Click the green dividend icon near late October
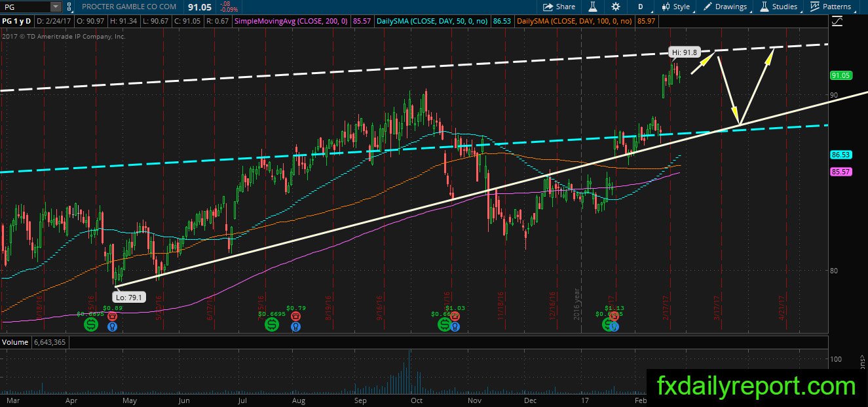Image resolution: width=868 pixels, height=407 pixels. point(445,324)
